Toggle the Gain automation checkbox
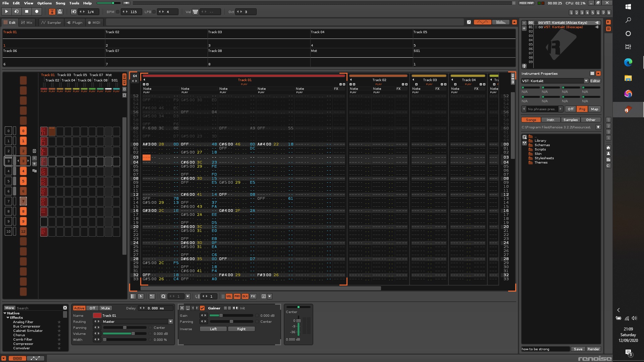644x362 pixels. [257, 316]
